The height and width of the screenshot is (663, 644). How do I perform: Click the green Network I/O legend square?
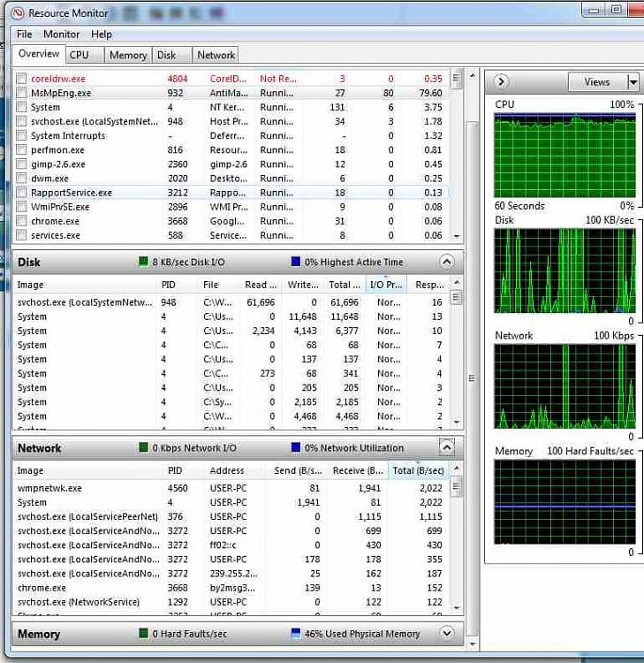click(144, 447)
